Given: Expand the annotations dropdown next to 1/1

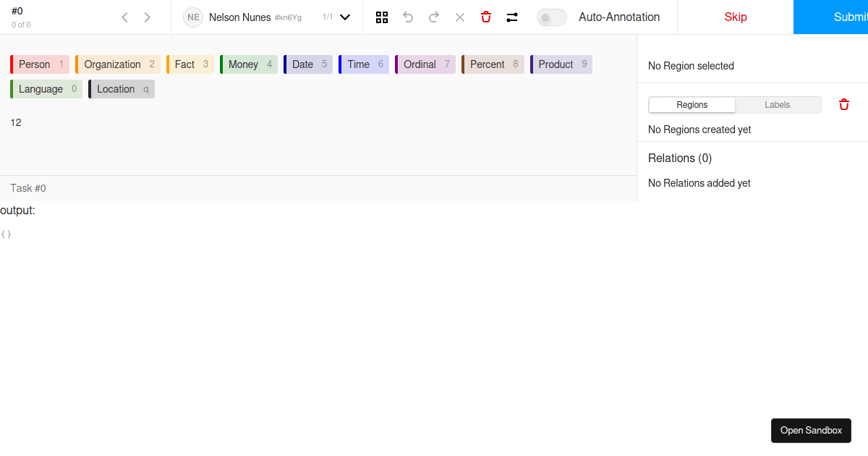Looking at the screenshot, I should point(344,17).
